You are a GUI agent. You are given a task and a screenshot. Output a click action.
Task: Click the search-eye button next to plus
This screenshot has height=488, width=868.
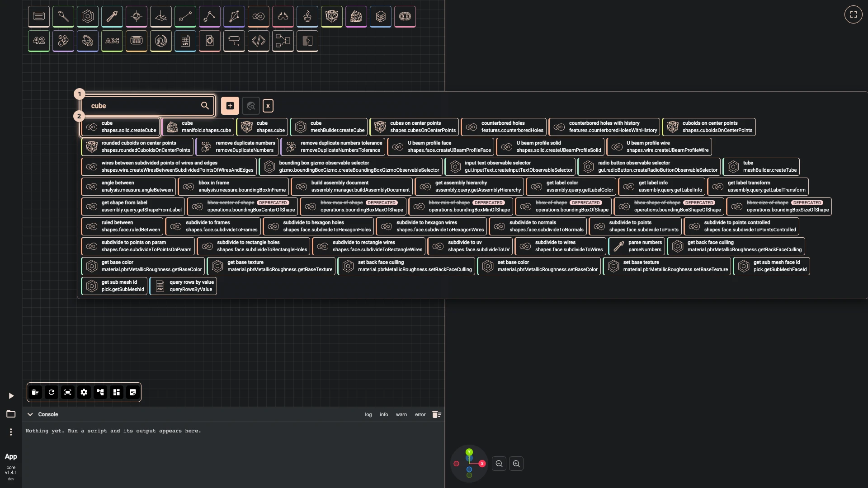point(251,106)
